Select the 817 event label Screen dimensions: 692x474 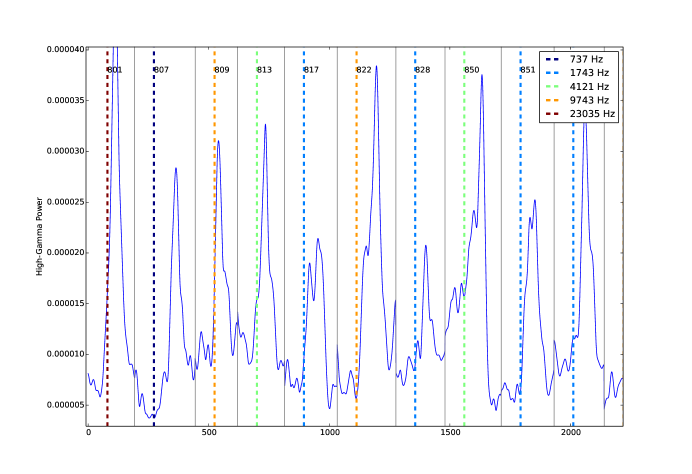311,70
